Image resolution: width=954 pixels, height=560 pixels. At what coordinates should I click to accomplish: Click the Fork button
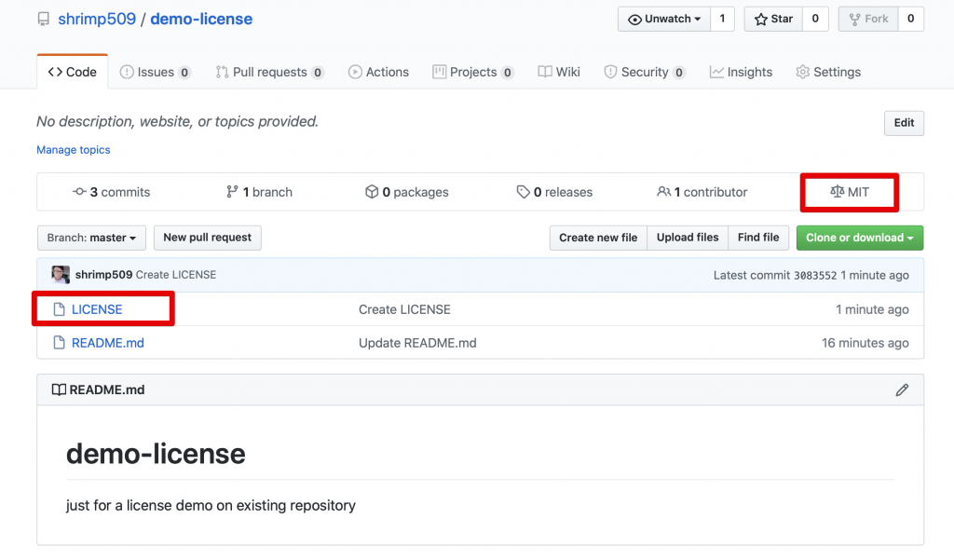point(868,19)
